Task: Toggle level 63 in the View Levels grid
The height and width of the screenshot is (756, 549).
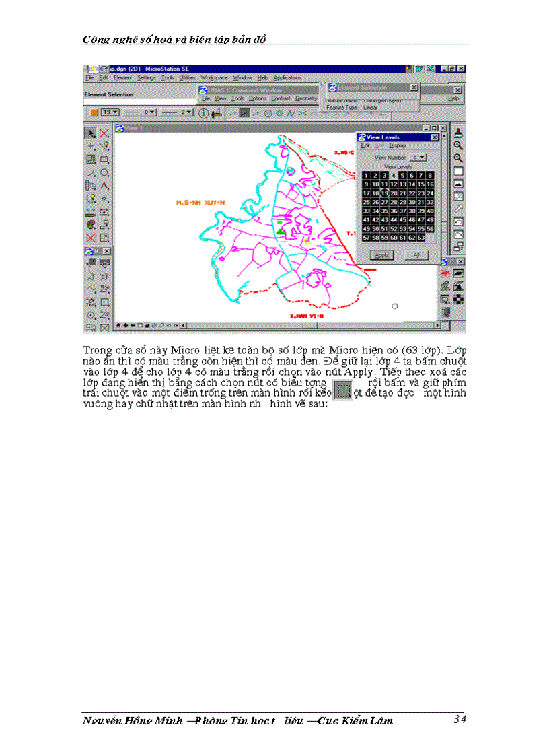Action: pyautogui.click(x=421, y=238)
